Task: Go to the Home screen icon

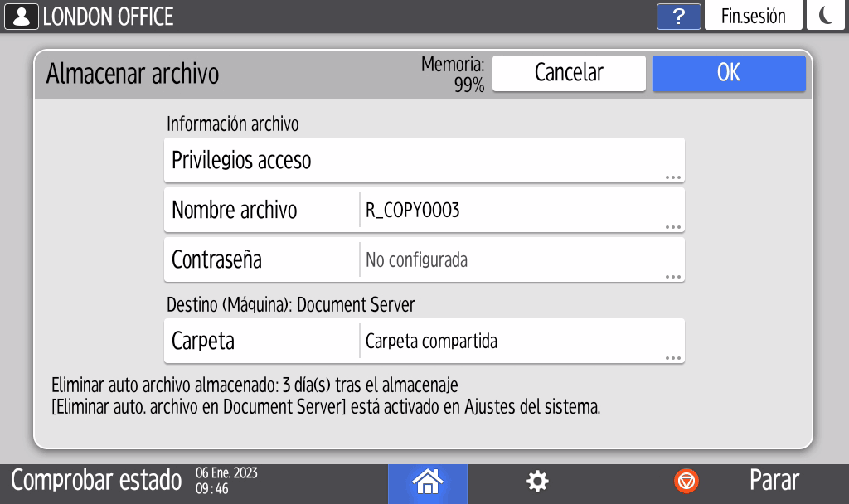Action: (x=427, y=482)
